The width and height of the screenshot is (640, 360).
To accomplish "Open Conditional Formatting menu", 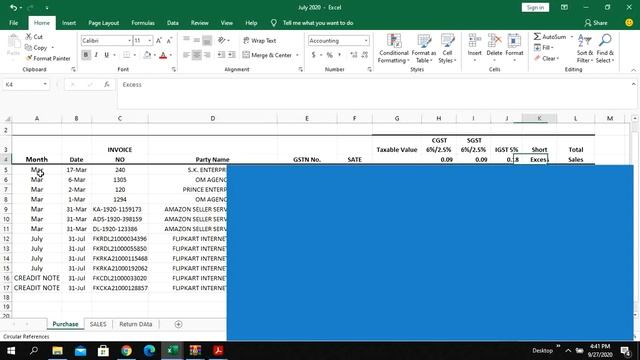I will tap(393, 49).
